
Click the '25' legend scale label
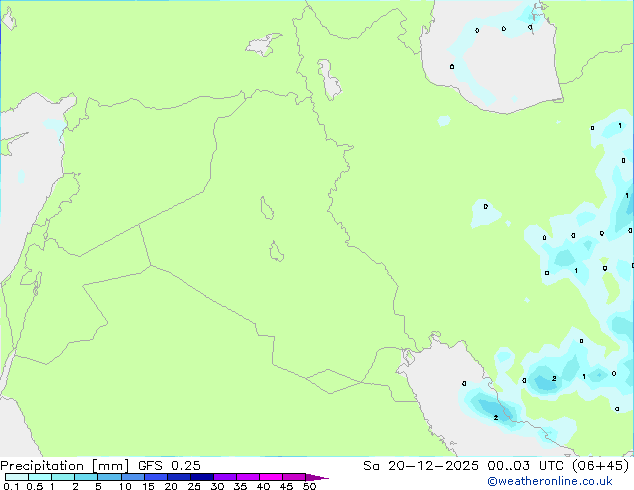(194, 486)
